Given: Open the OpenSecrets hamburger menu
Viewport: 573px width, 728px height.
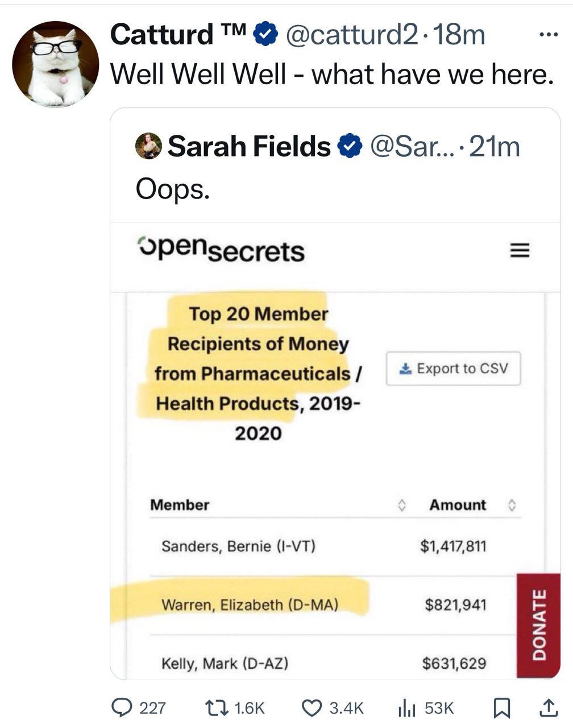Looking at the screenshot, I should point(518,251).
